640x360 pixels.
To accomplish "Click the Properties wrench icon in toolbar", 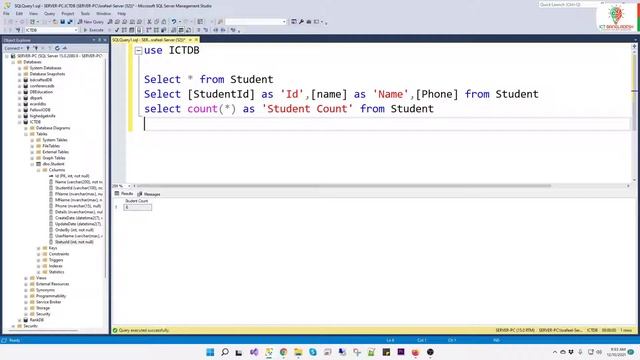I will 301,22.
